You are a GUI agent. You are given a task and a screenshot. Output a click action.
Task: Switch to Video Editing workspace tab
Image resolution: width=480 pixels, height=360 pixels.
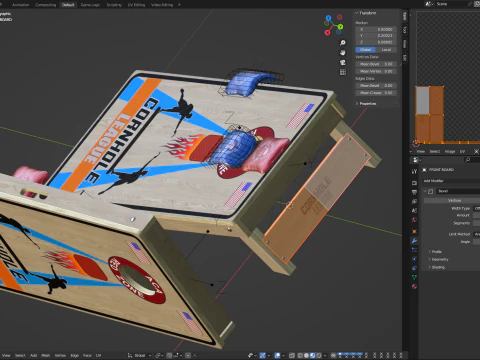click(x=162, y=5)
